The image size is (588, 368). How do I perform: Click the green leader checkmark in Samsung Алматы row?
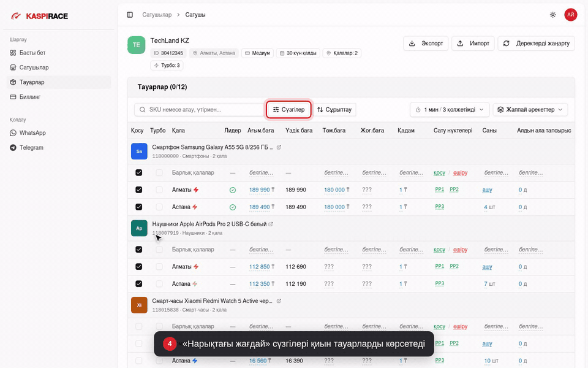click(x=233, y=190)
